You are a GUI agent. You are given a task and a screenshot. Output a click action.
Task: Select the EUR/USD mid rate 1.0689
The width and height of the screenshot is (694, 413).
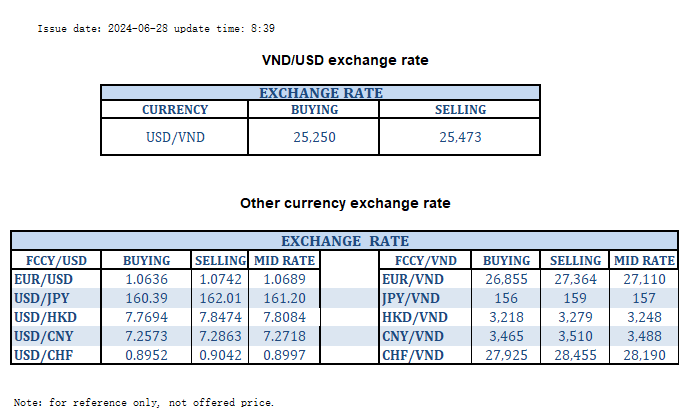(x=284, y=279)
